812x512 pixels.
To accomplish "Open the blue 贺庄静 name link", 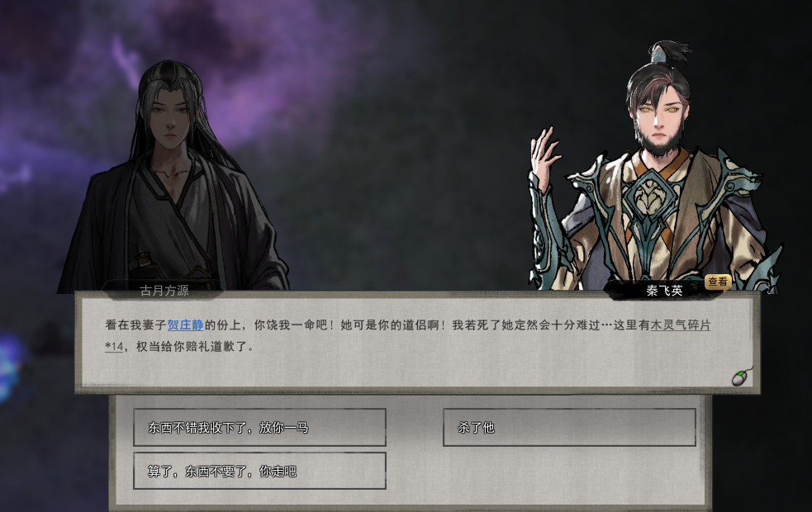I will coord(185,325).
